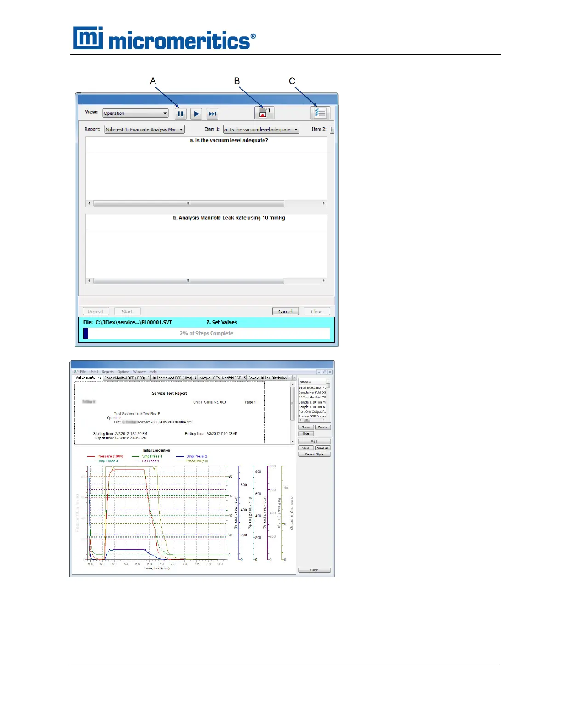
Task: Click Pressure (1000) legend entry
Action: click(106, 456)
